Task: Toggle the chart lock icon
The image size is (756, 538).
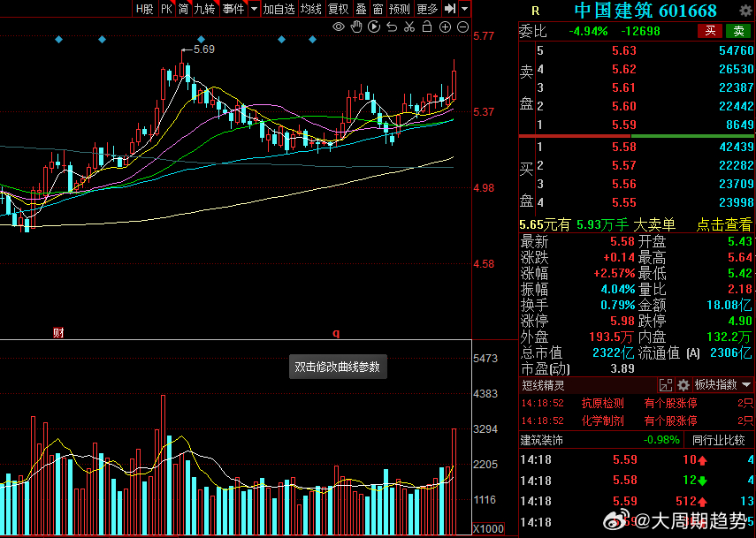Action: (x=427, y=27)
